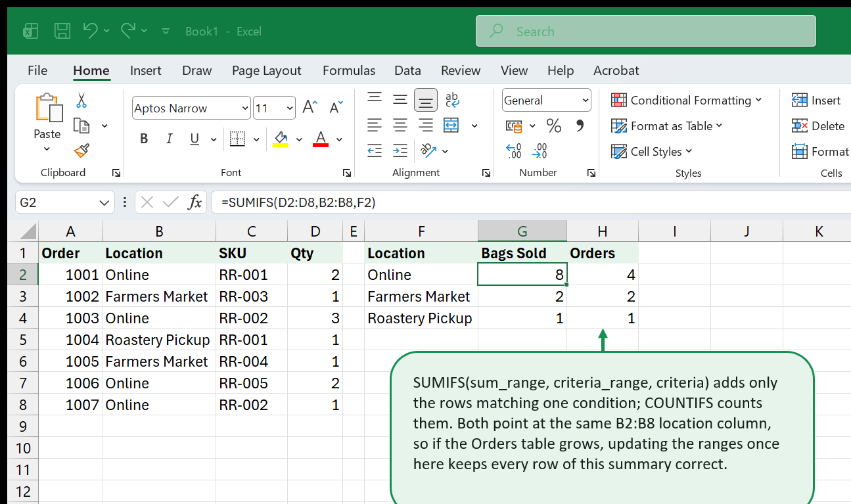Viewport: 851px width, 504px height.
Task: Switch to the Data tab
Action: (407, 70)
